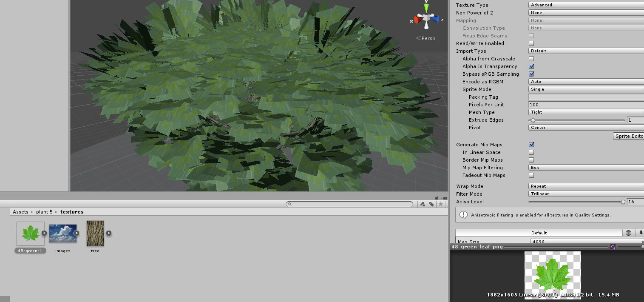Open the Sprite Editor button

tap(629, 136)
